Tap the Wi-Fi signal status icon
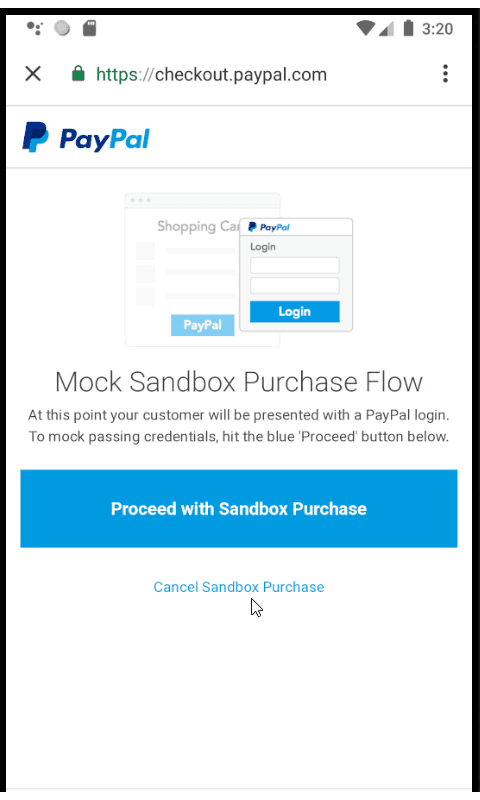 tap(365, 28)
